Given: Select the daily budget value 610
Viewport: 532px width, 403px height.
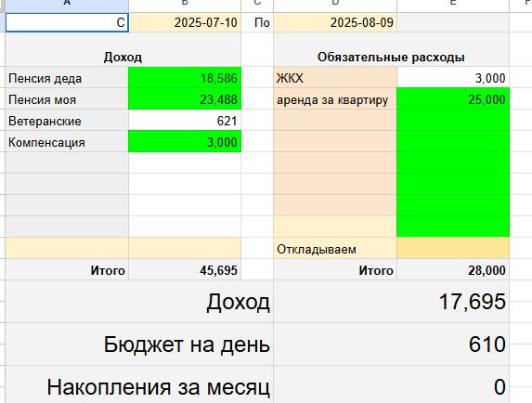Looking at the screenshot, I should click(391, 344).
